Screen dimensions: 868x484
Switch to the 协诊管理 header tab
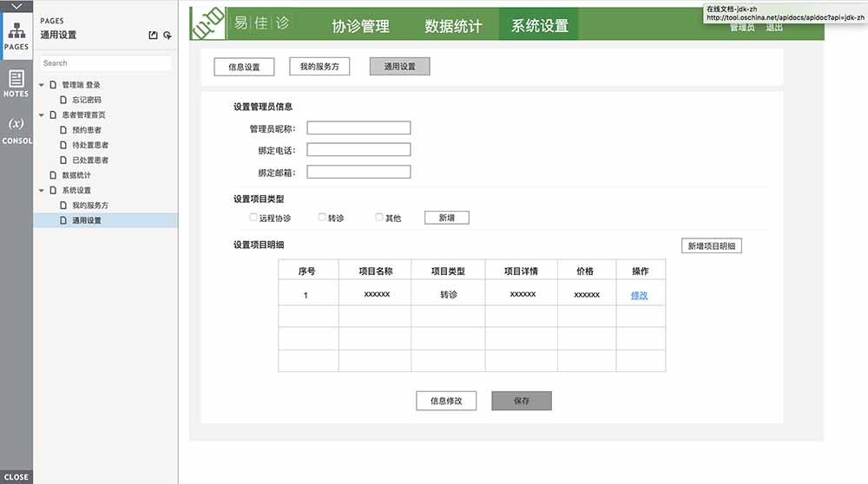coord(360,26)
